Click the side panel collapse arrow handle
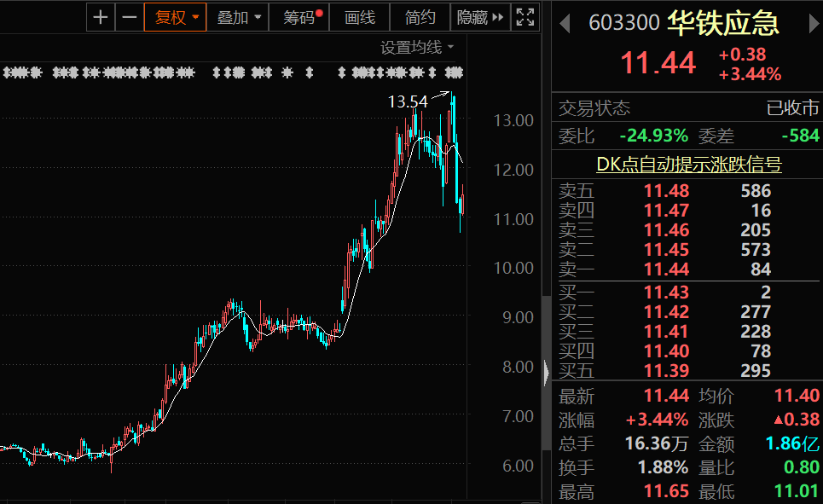Image resolution: width=823 pixels, height=504 pixels. click(x=546, y=369)
